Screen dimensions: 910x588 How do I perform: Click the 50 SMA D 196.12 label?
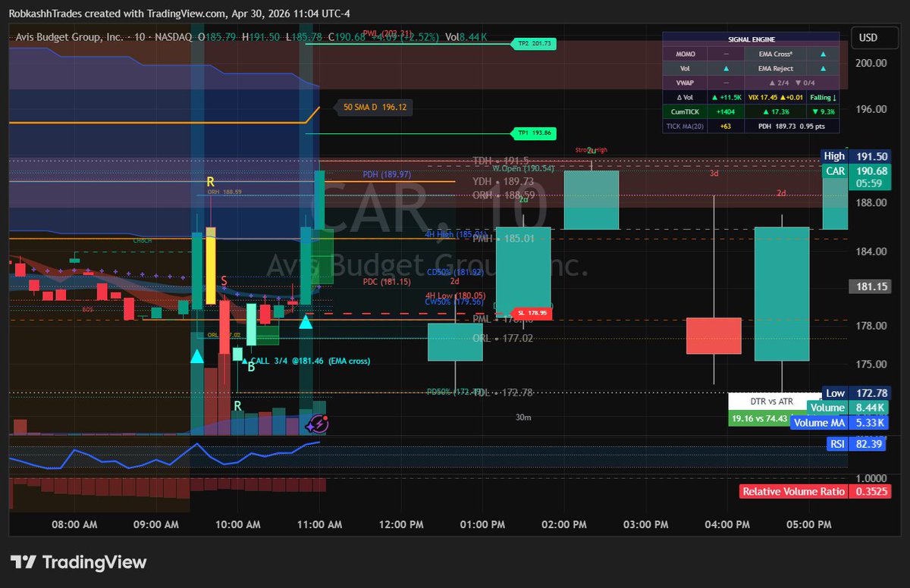pyautogui.click(x=375, y=108)
